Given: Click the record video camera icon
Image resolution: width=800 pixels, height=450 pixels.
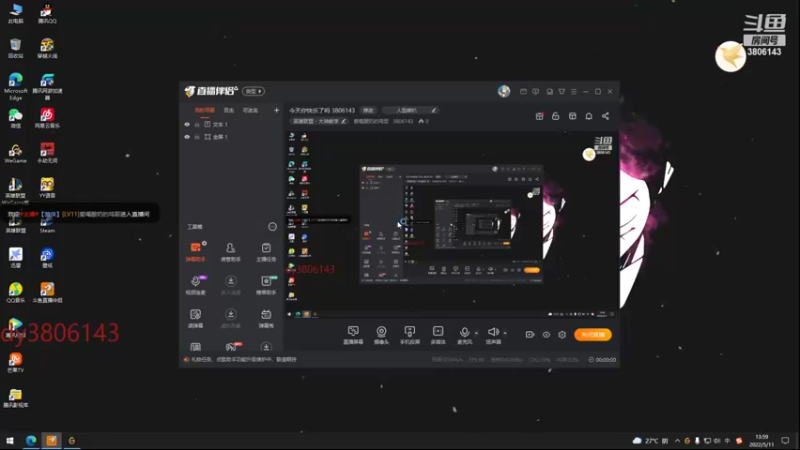Looking at the screenshot, I should [x=530, y=335].
